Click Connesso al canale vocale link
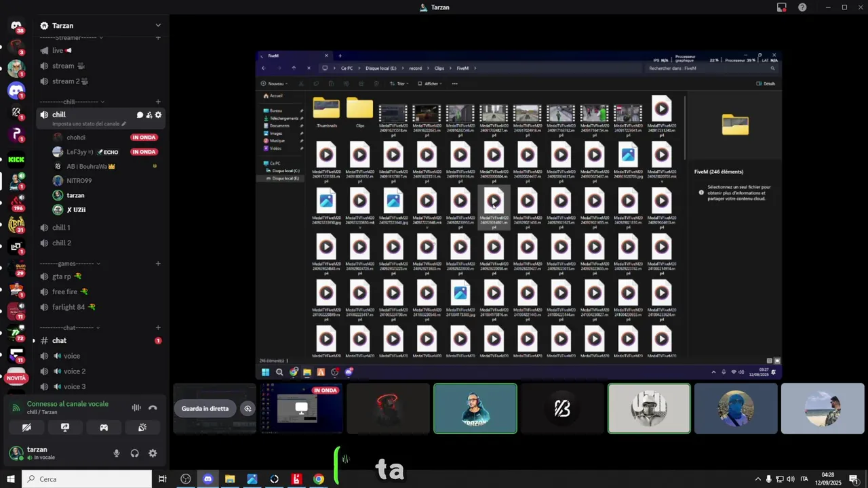This screenshot has height=488, width=868. click(x=68, y=404)
